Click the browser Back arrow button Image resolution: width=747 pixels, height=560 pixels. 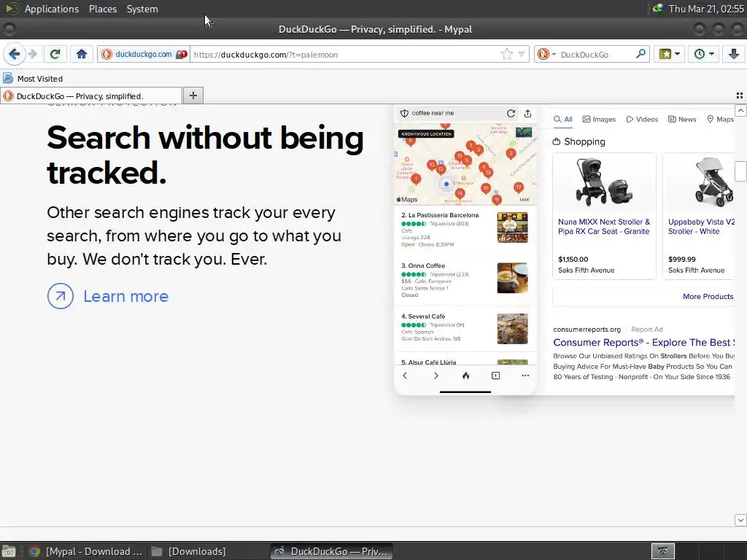coord(15,54)
